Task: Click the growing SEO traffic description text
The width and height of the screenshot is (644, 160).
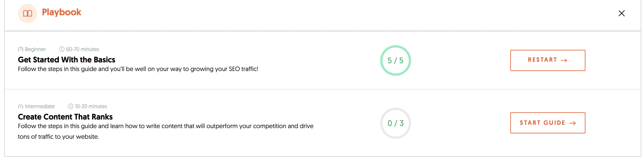Action: (x=138, y=69)
